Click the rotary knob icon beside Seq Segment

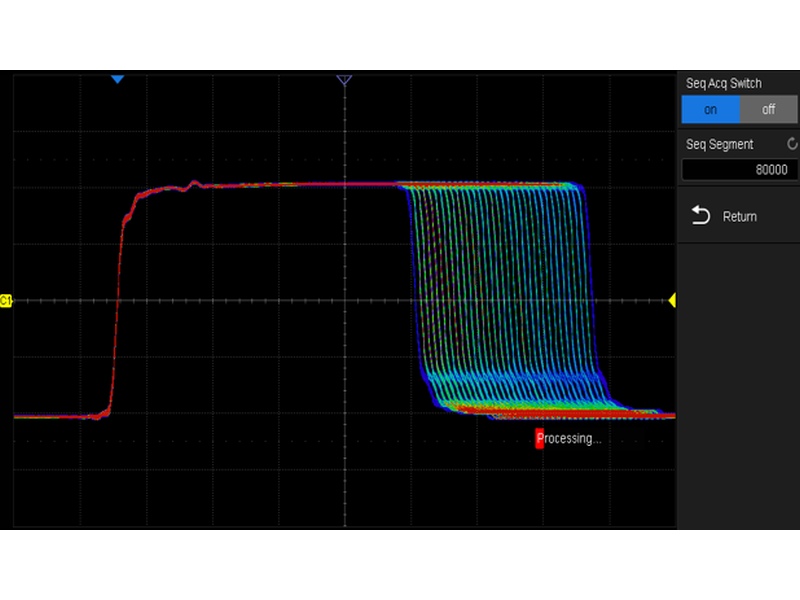[792, 144]
